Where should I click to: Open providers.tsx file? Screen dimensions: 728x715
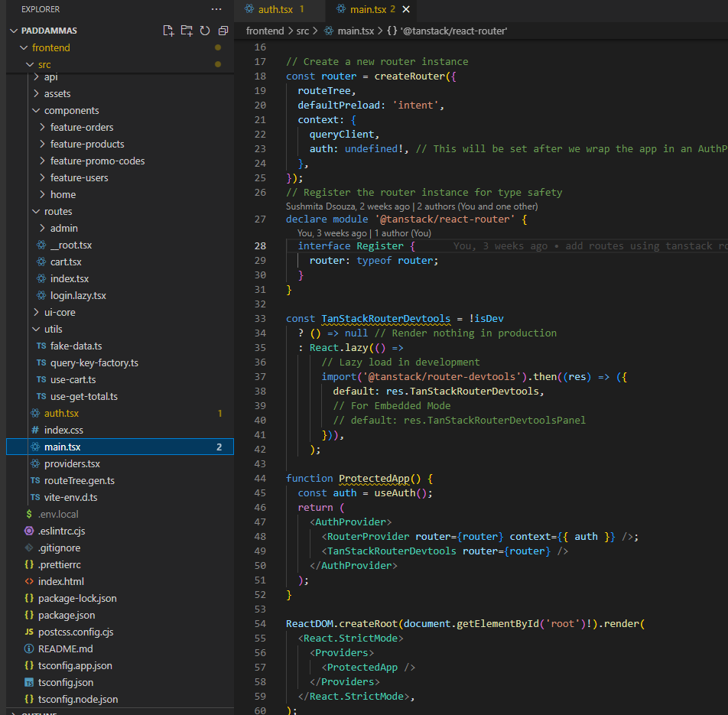click(x=72, y=464)
